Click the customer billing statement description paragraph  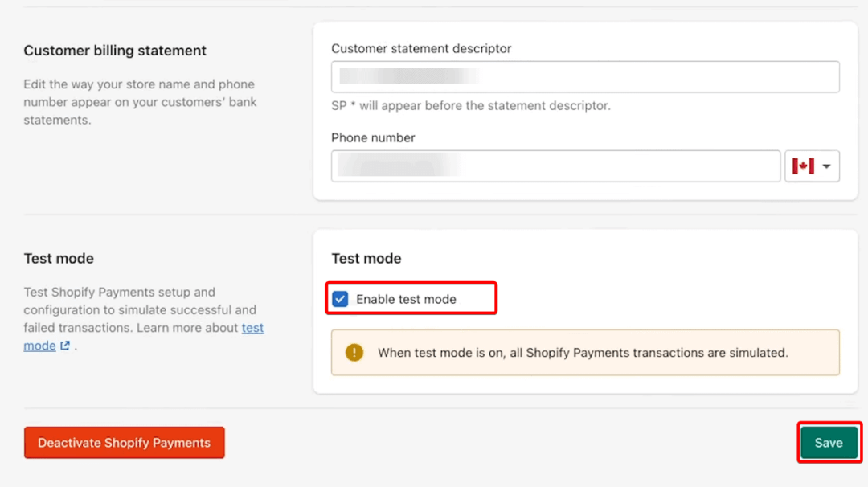[x=139, y=102]
